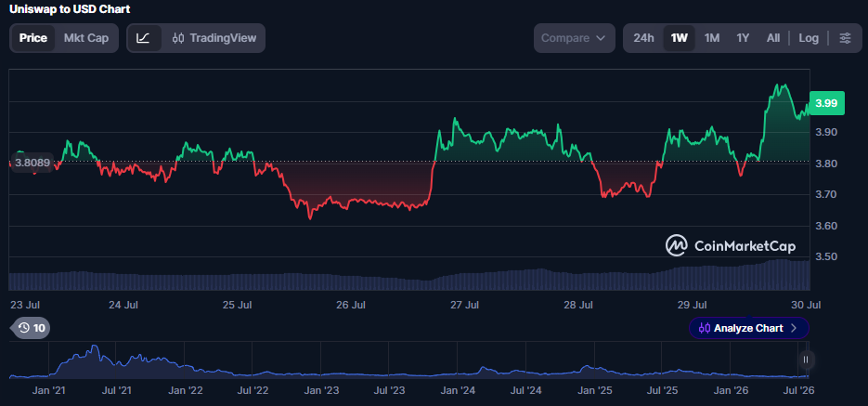Set range to 1M
Image resolution: width=868 pixels, height=406 pixels.
coord(712,38)
